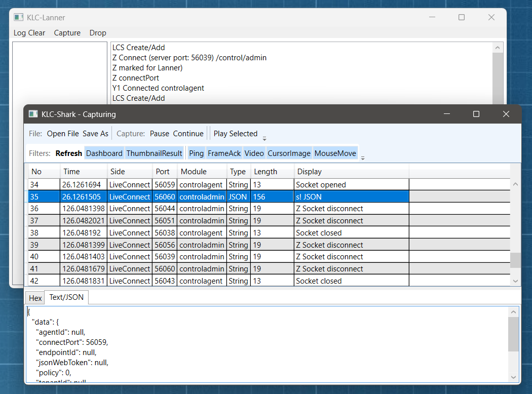Select time cell 126.0481679 in row 41
This screenshot has width=532, height=394.
click(x=84, y=269)
